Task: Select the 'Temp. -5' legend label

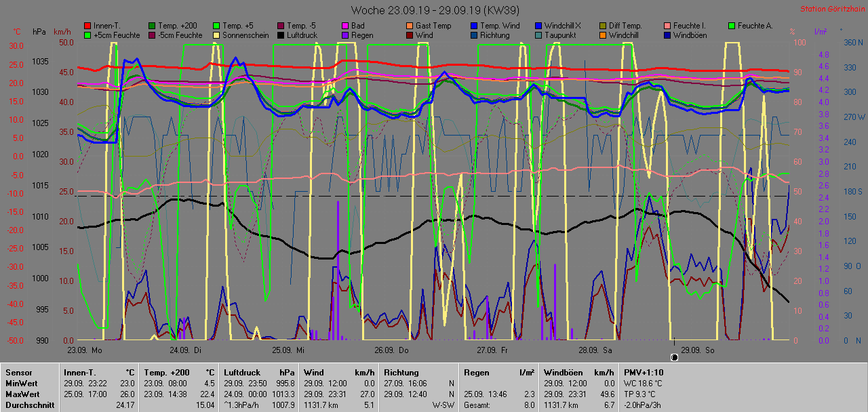Action: pos(302,26)
